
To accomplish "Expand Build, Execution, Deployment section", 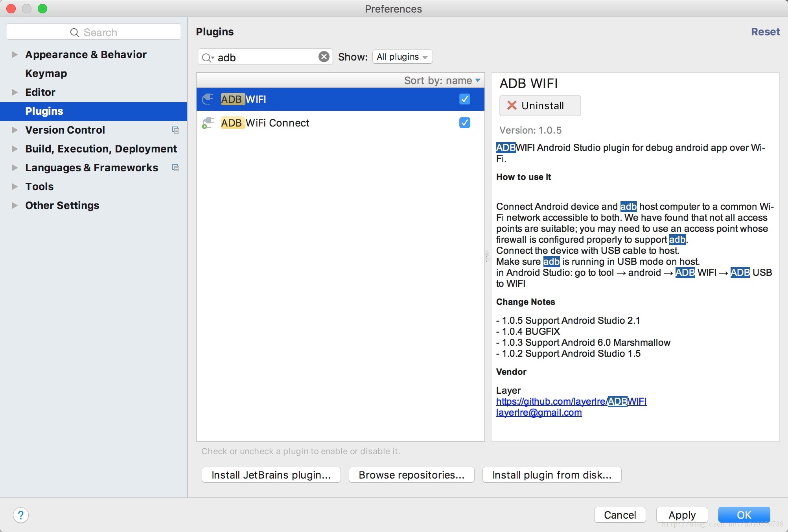I will point(15,149).
